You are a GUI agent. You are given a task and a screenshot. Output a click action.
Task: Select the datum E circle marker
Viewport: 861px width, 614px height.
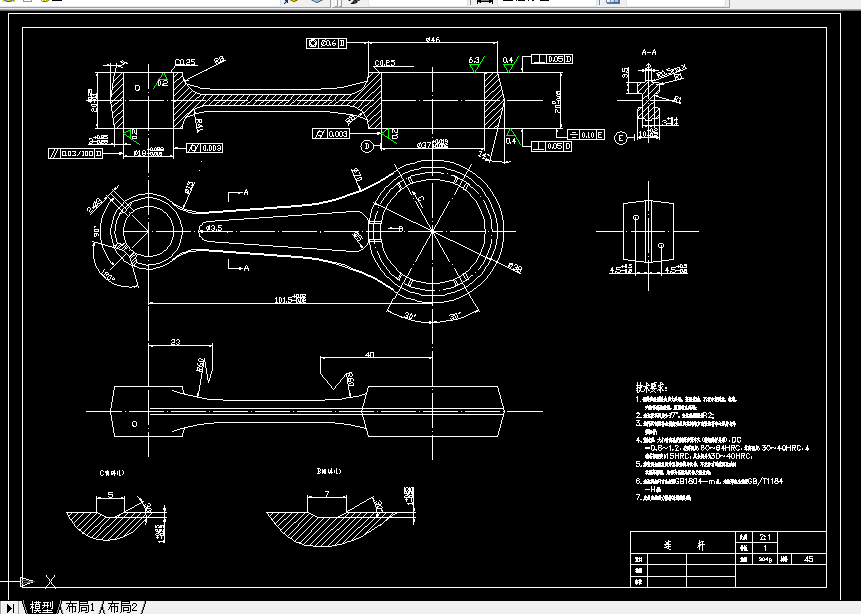tap(620, 138)
